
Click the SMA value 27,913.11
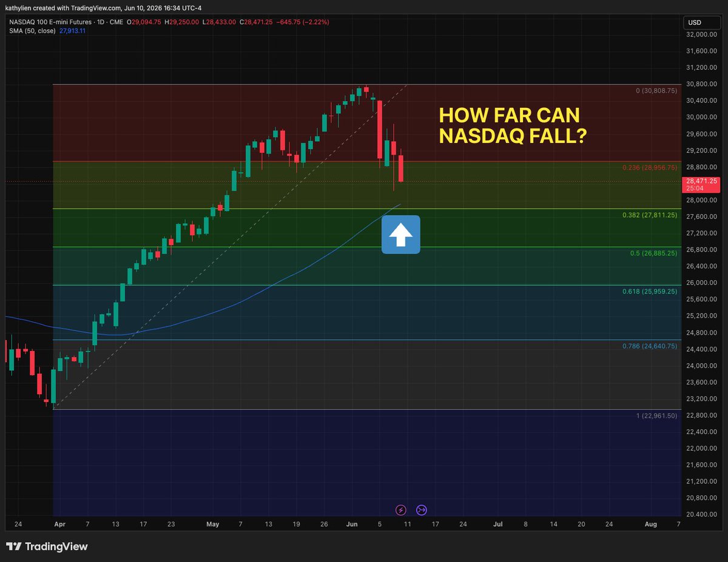73,30
